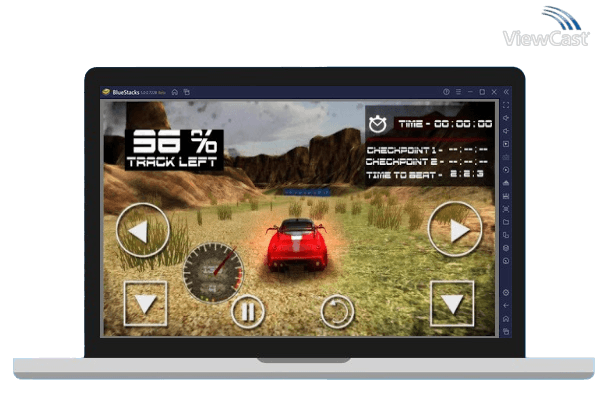Click the 'CHECKPOINT 1' row
Viewport: 602px width, 414px height.
(x=427, y=150)
